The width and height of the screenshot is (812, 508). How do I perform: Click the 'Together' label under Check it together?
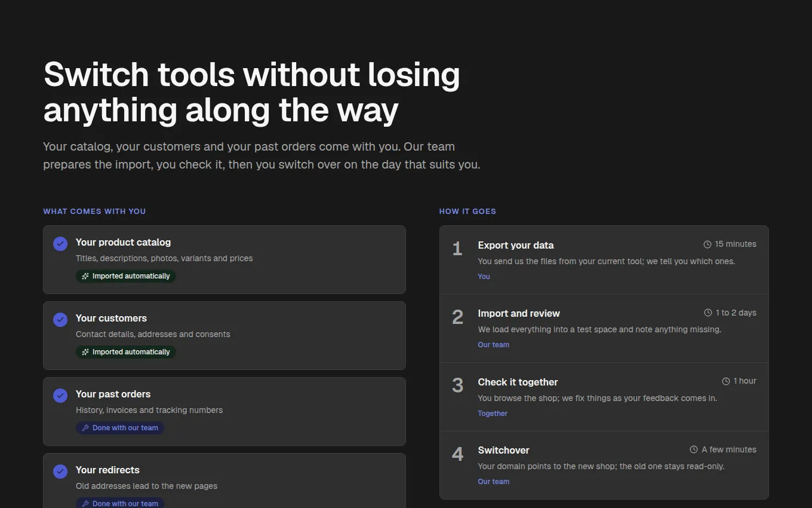(493, 413)
